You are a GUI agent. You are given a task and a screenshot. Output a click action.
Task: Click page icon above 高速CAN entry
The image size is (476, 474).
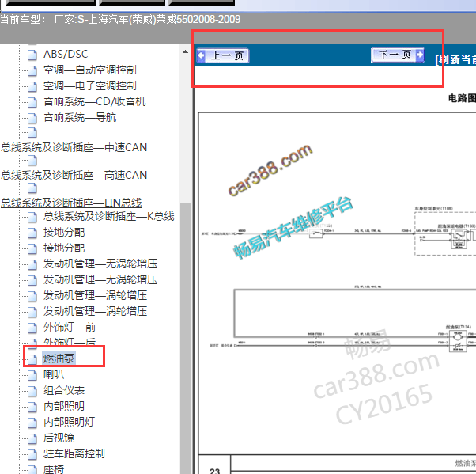coord(32,161)
